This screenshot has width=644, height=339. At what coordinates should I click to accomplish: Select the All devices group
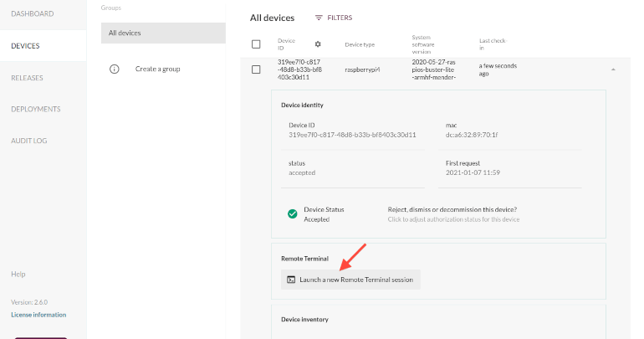163,33
